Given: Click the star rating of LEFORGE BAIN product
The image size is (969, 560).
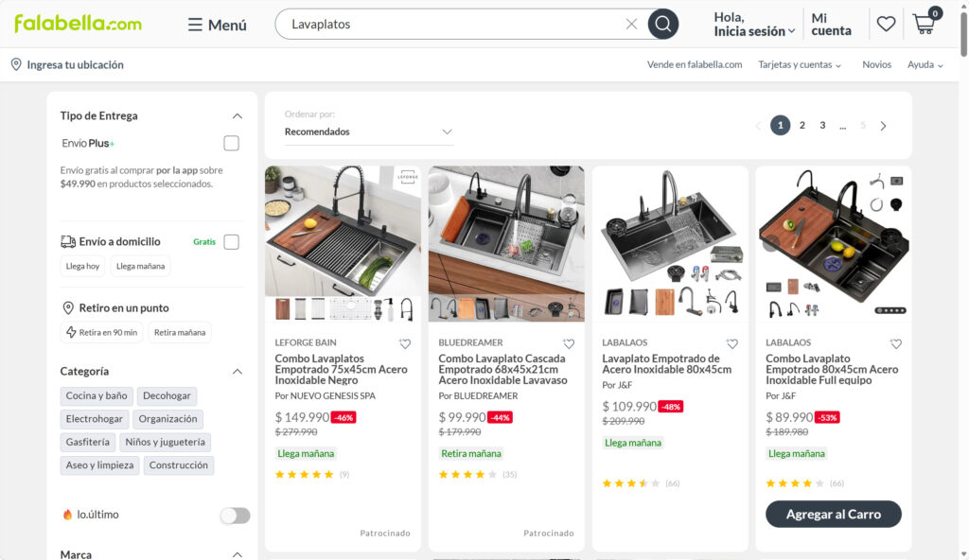Looking at the screenshot, I should click(304, 475).
